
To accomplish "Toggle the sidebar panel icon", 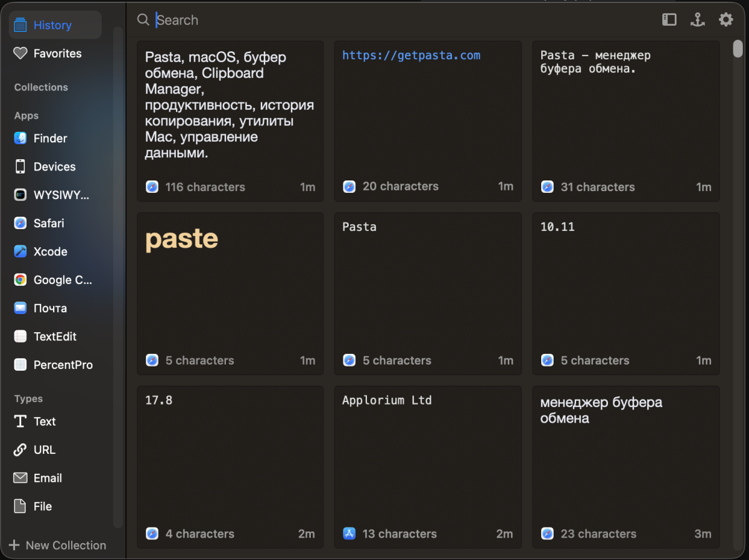I will tap(669, 20).
